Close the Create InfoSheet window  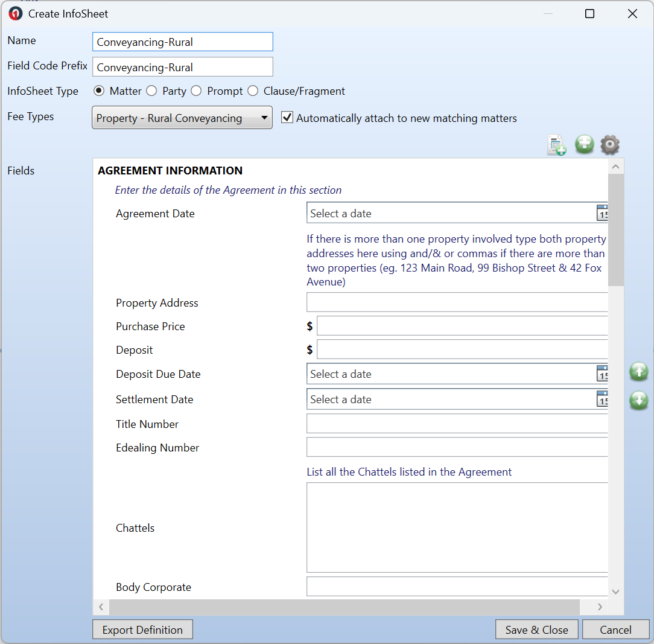tap(632, 14)
